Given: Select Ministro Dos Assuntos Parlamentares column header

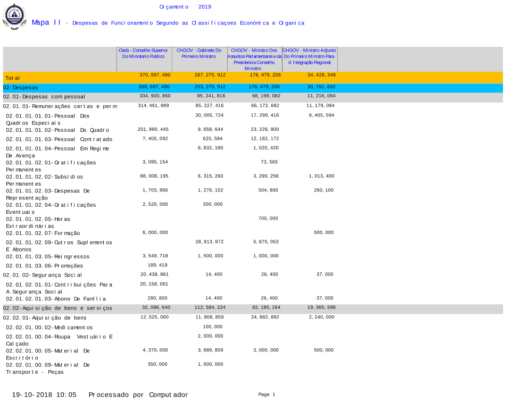Looking at the screenshot, I should [x=254, y=59].
